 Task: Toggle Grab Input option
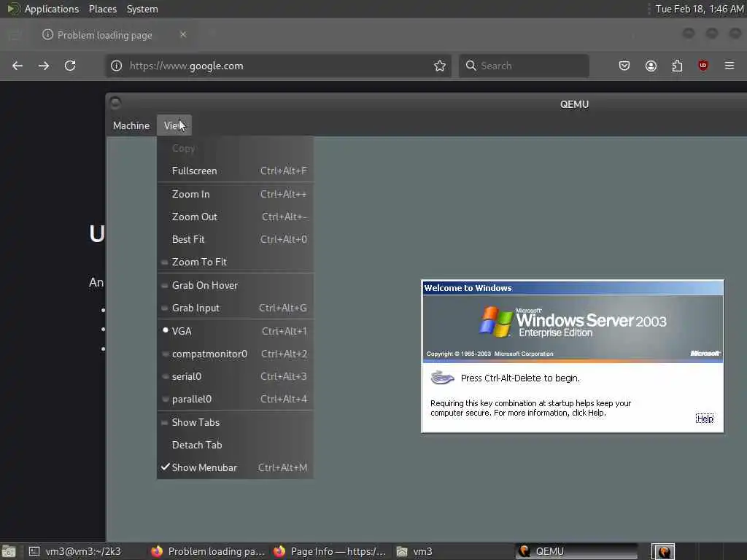[x=235, y=308]
